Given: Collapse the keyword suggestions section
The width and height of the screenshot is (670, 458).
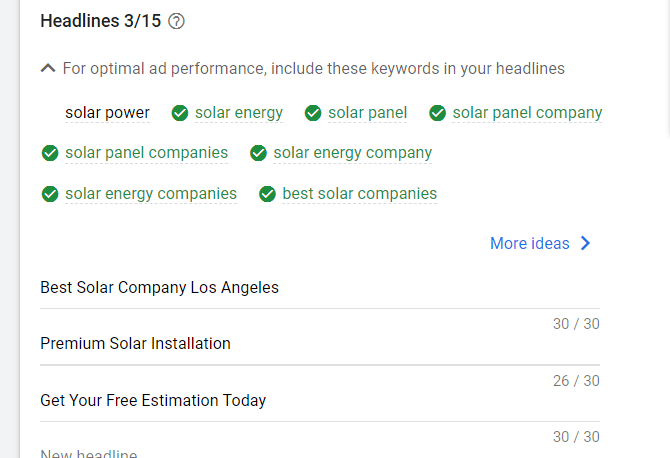Looking at the screenshot, I should click(48, 69).
